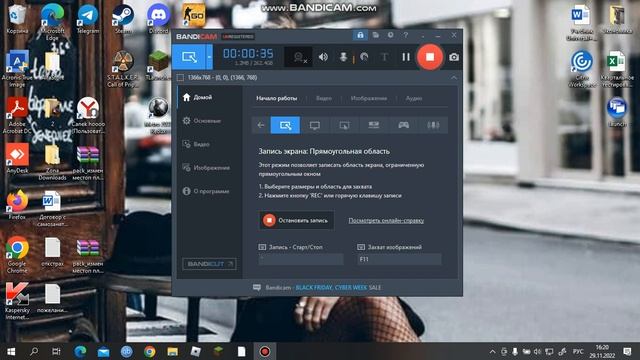Select around-mouse recording mode
The width and height of the screenshot is (640, 360).
coord(344,125)
